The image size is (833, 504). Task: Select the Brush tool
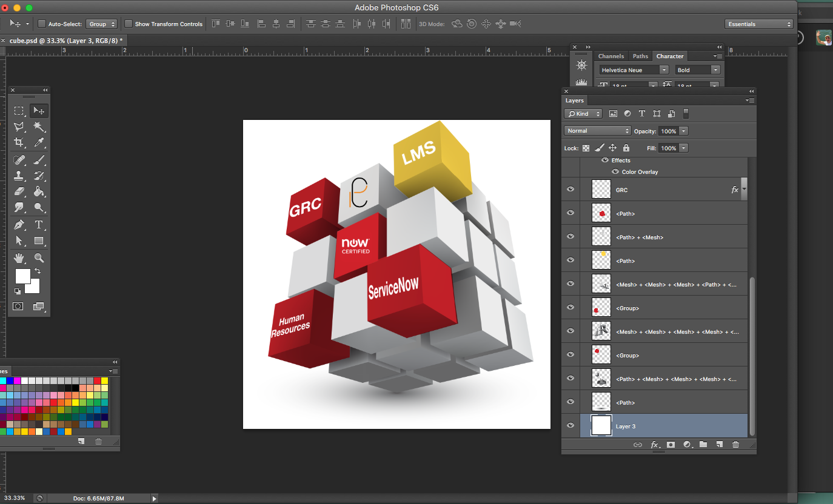pos(39,160)
